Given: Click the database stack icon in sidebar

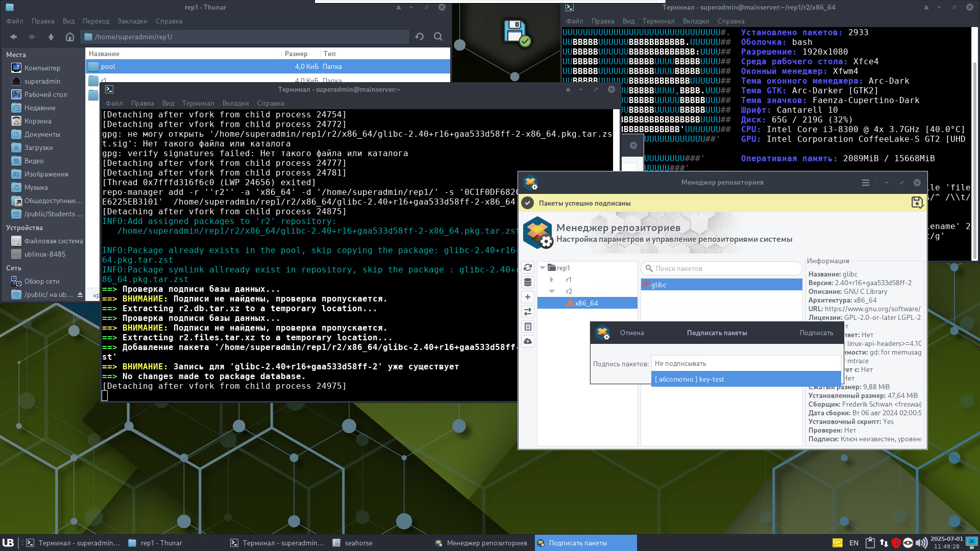Looking at the screenshot, I should 528,282.
